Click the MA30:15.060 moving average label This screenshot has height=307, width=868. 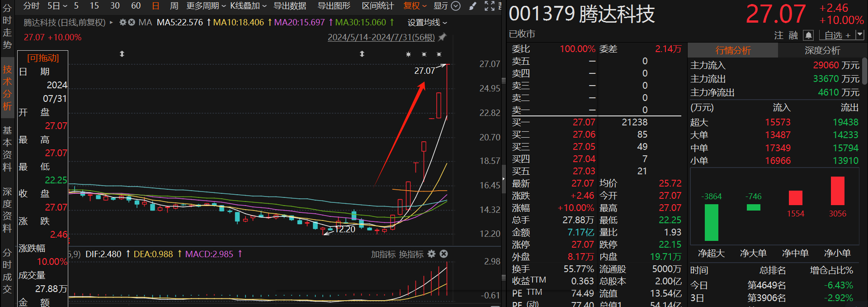click(x=360, y=22)
